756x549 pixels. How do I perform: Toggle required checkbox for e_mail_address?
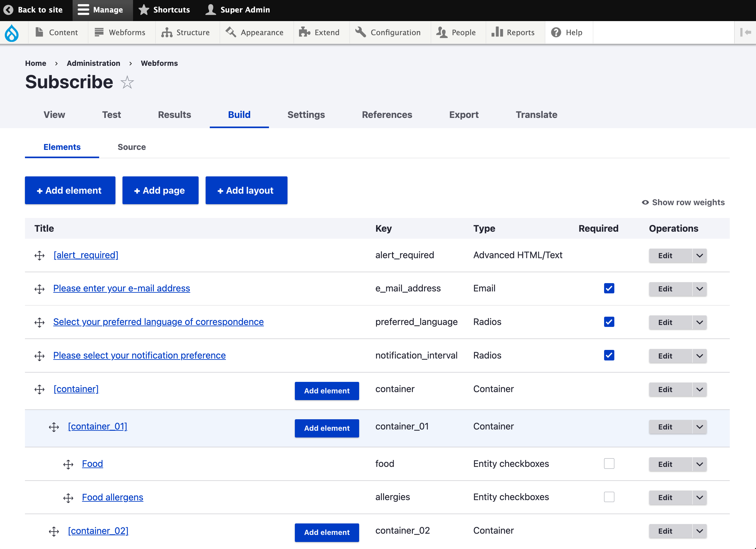609,288
